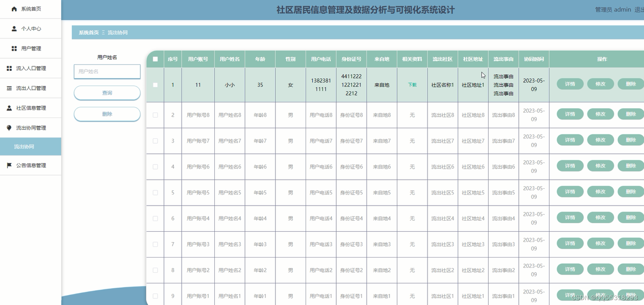The height and width of the screenshot is (305, 644).
Task: Toggle the select-all checkbox in table header
Action: (155, 59)
